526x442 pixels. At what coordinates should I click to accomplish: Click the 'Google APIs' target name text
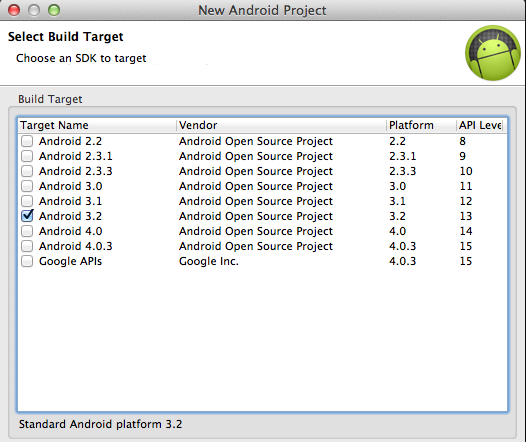(70, 261)
